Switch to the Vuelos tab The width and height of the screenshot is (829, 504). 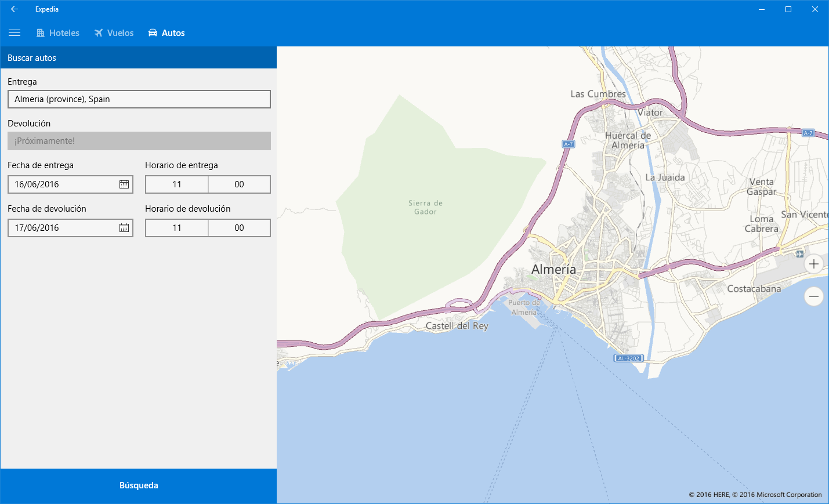(114, 33)
